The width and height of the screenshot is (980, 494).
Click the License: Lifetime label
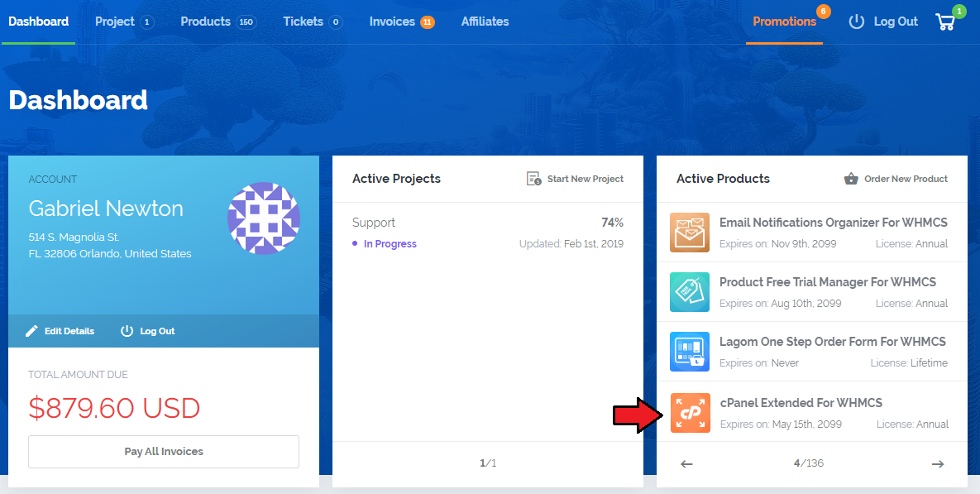click(910, 363)
